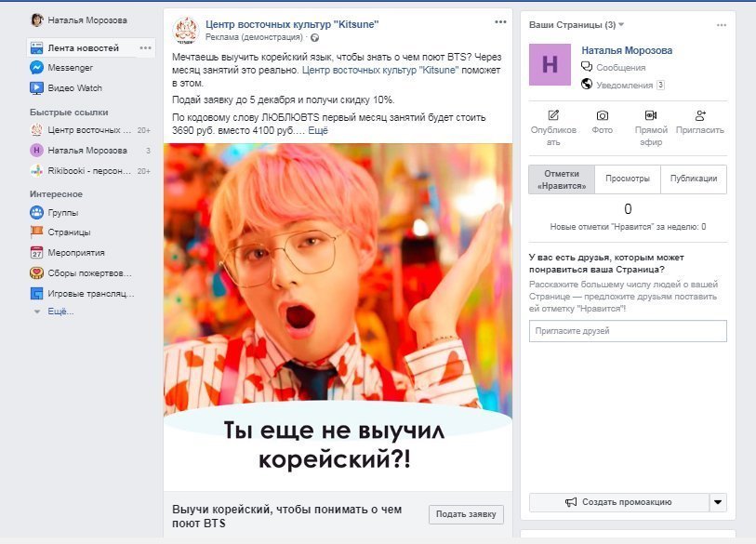756x544 pixels.
Task: Click the BTS ad image
Action: tap(338, 317)
